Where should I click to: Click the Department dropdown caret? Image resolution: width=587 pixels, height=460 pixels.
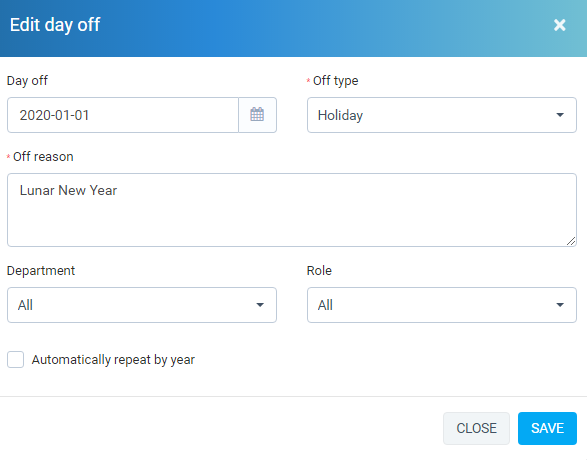[260, 305]
